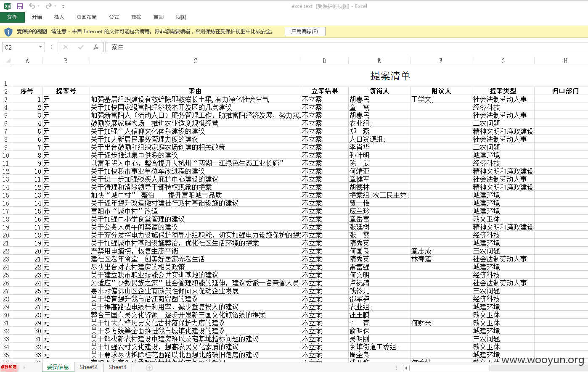588x372 pixels.
Task: Click the Redo arrow icon
Action: coord(48,6)
